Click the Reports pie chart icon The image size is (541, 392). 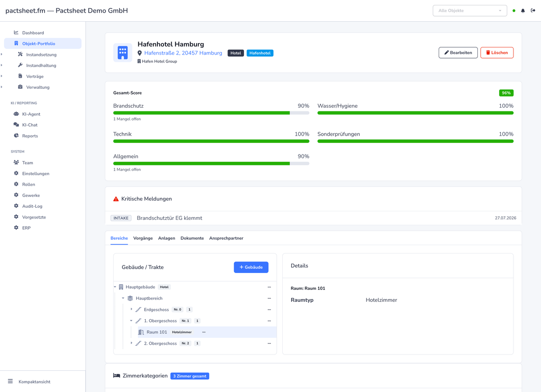(16, 136)
